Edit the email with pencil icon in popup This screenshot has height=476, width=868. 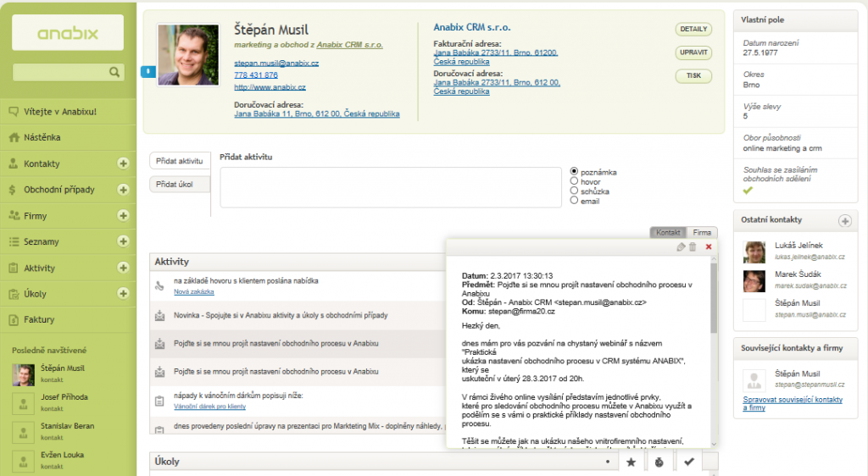pyautogui.click(x=681, y=247)
